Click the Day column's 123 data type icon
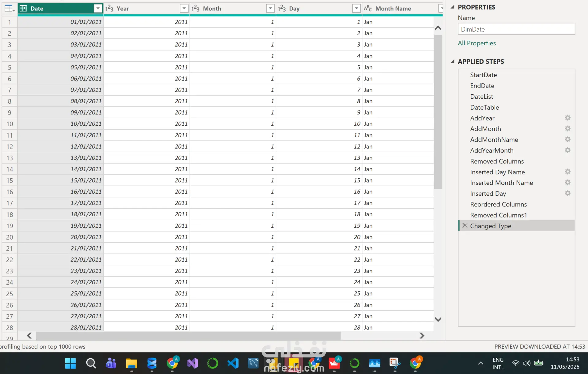 282,8
